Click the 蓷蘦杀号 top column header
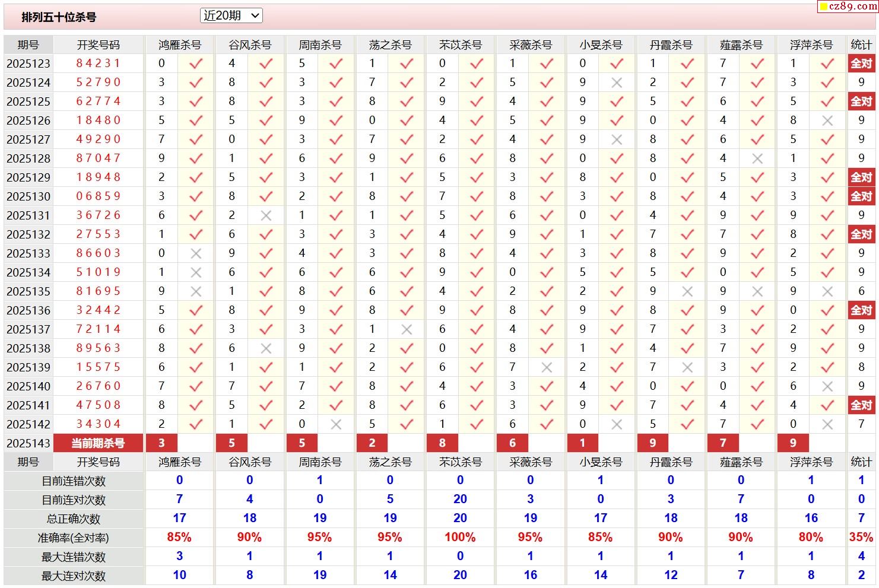The width and height of the screenshot is (879, 588). click(x=741, y=45)
